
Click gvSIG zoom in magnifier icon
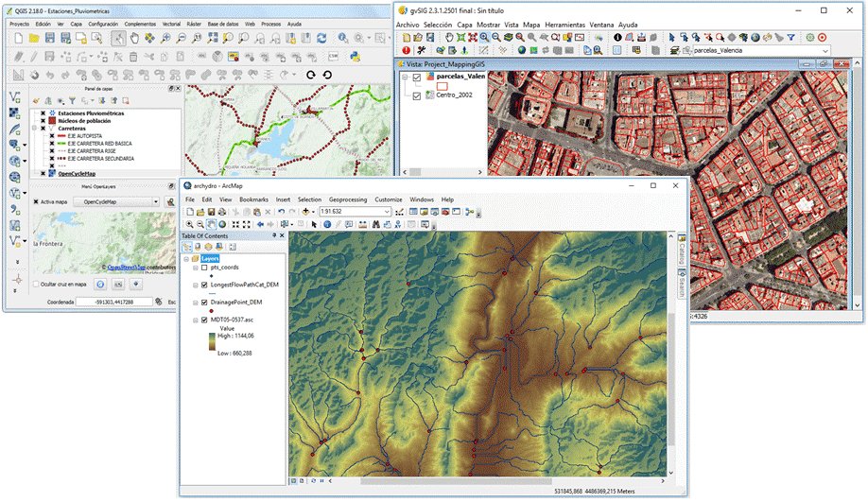coord(484,37)
